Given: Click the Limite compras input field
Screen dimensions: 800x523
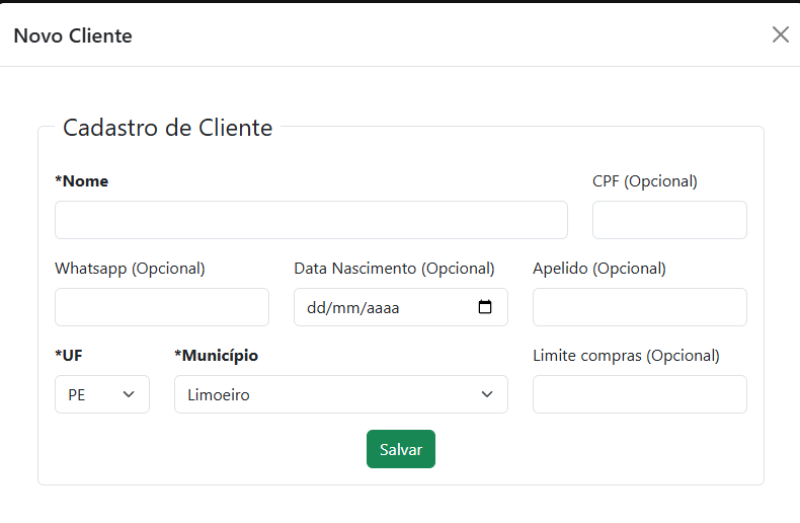Looking at the screenshot, I should point(639,394).
